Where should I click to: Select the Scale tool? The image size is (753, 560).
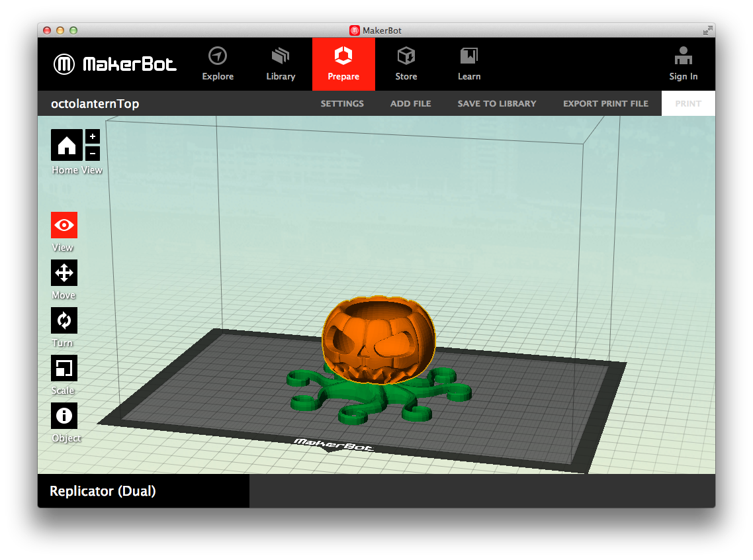pos(64,368)
